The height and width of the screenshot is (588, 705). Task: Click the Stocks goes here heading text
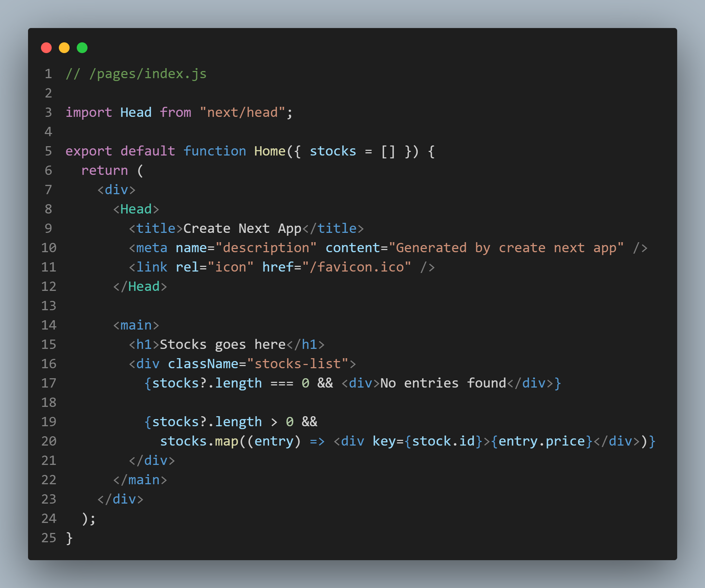click(222, 344)
